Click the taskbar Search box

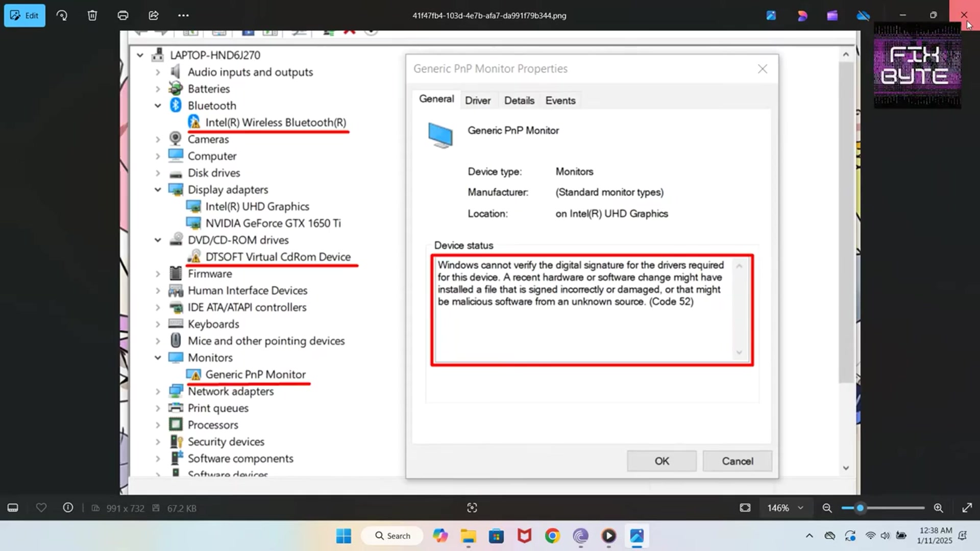[x=392, y=536]
